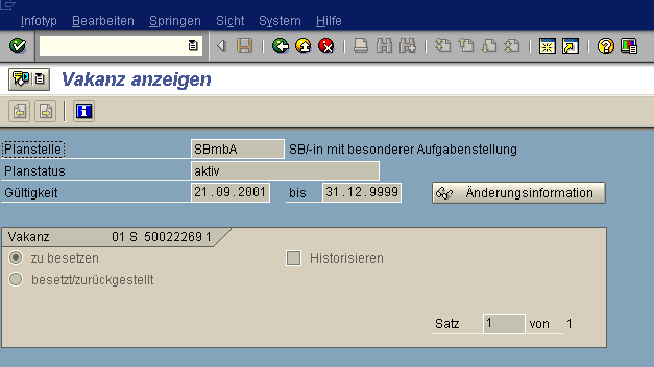Click the Next Page icon
The image size is (654, 367).
click(x=489, y=45)
